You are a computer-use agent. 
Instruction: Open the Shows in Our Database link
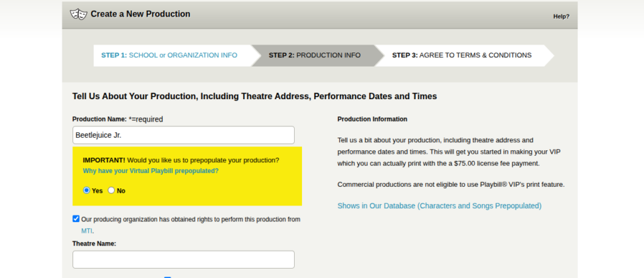click(439, 206)
